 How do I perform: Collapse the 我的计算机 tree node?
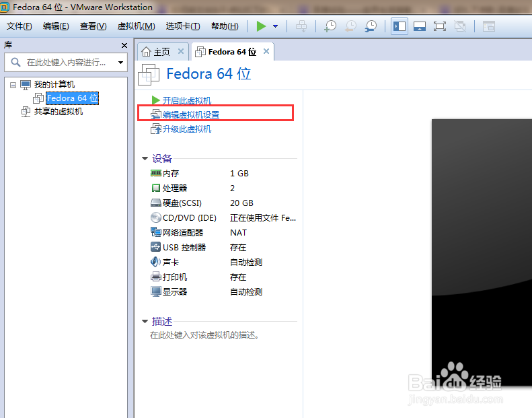point(13,85)
